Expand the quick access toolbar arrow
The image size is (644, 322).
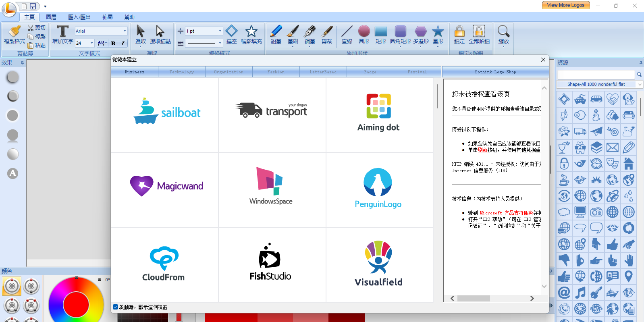(x=45, y=6)
